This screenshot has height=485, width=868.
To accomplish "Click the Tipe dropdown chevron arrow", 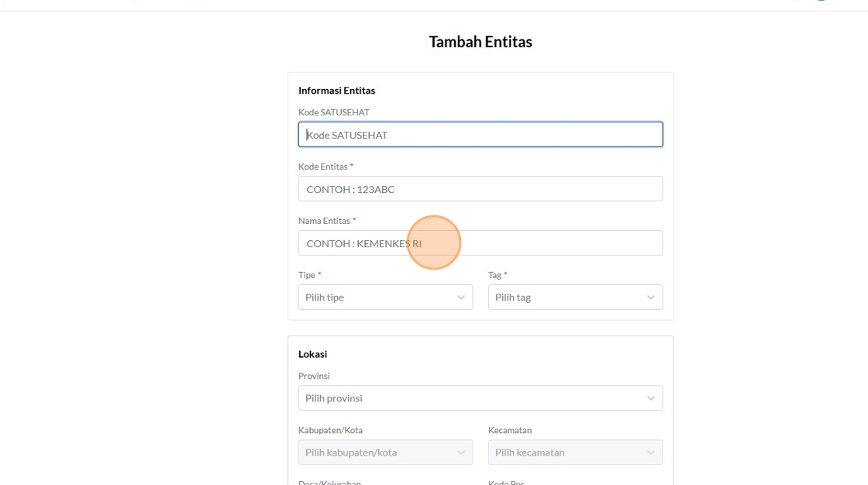I will (460, 298).
